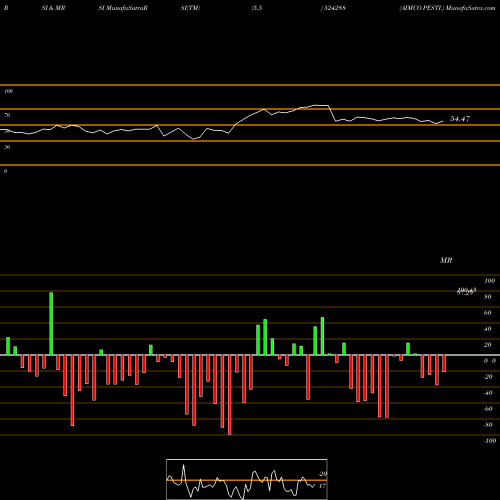Click the -40 label on the MR axis
The height and width of the screenshot is (500, 500).
(x=488, y=393)
